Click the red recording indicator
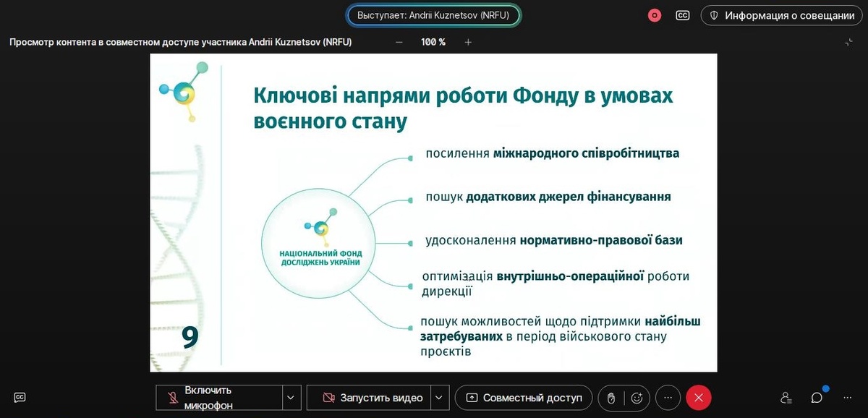This screenshot has height=418, width=868. coord(655,15)
